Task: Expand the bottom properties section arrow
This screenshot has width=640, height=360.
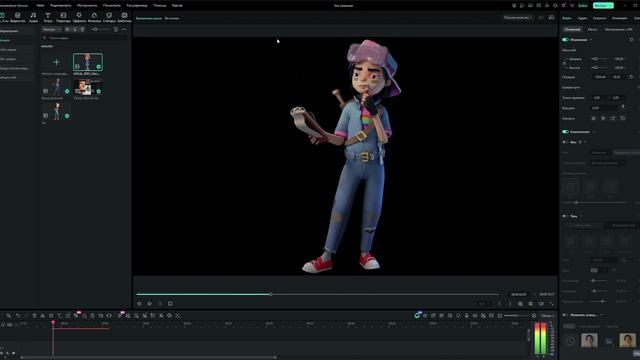Action: click(601, 315)
